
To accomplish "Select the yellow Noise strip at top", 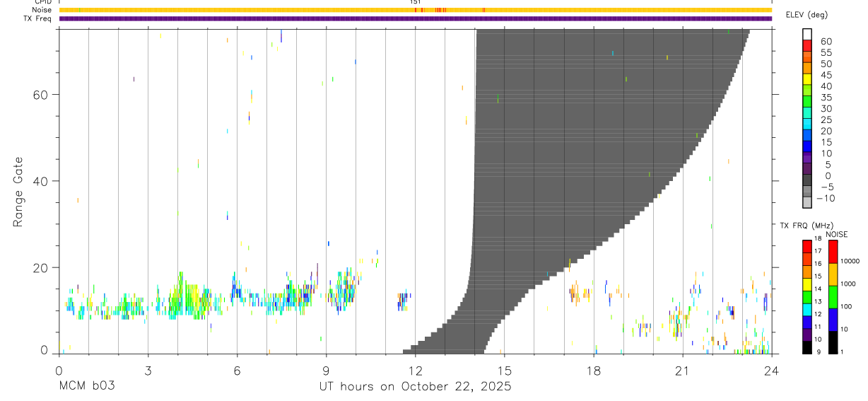I will tap(415, 10).
